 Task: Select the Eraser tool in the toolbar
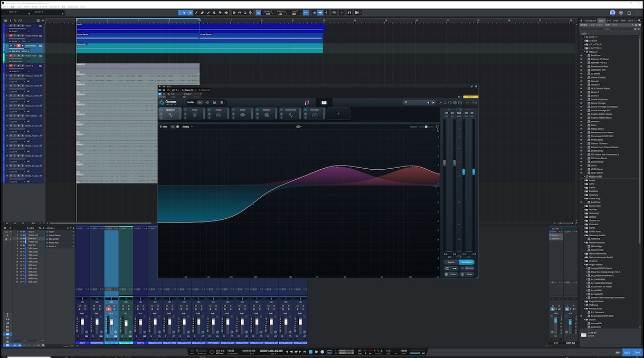[x=203, y=13]
